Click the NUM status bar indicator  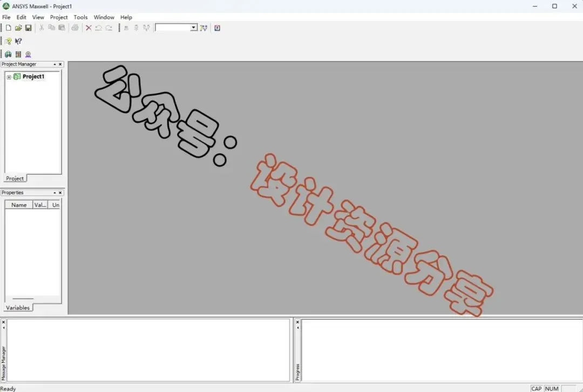(552, 389)
